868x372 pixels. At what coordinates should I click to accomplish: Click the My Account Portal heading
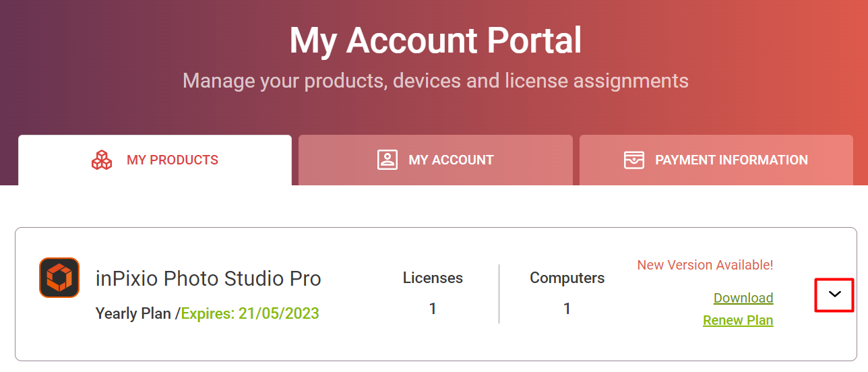[435, 40]
